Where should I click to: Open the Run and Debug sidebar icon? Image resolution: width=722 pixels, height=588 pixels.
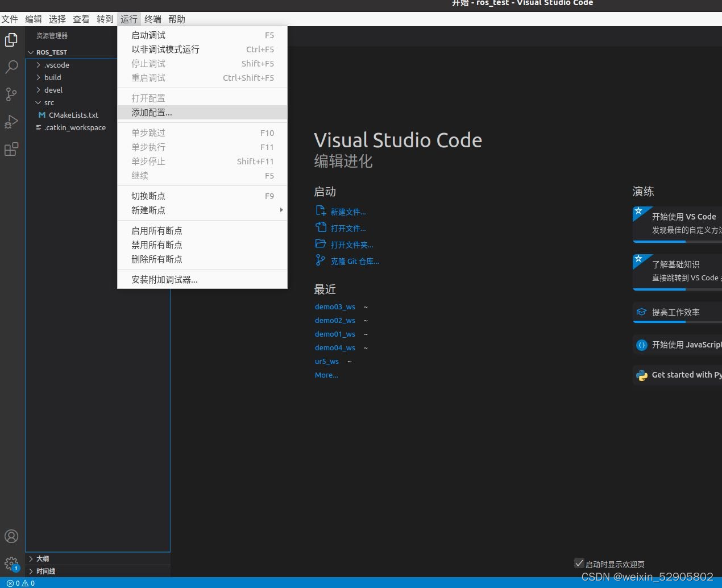click(11, 122)
